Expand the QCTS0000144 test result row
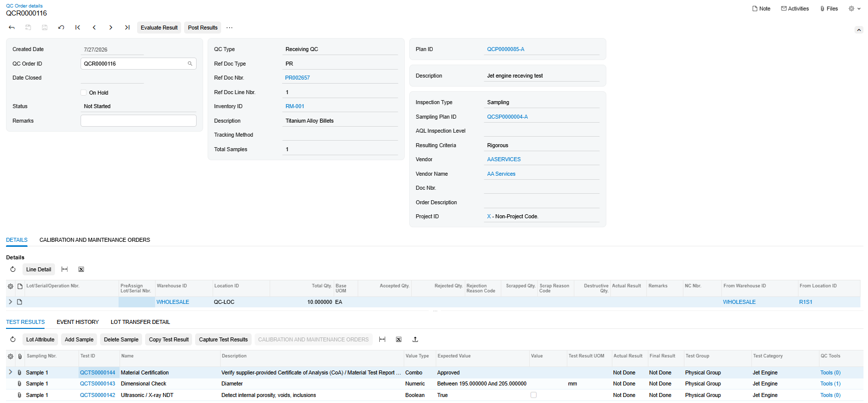 click(11, 372)
